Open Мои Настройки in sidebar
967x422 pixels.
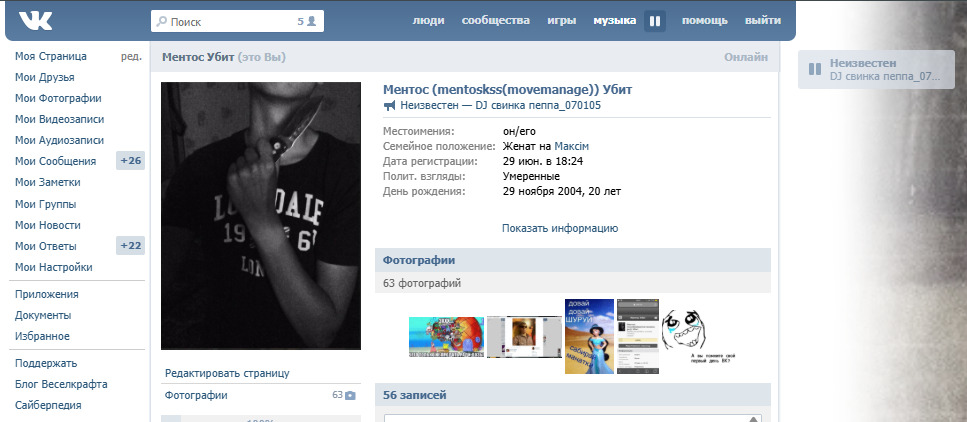point(54,267)
